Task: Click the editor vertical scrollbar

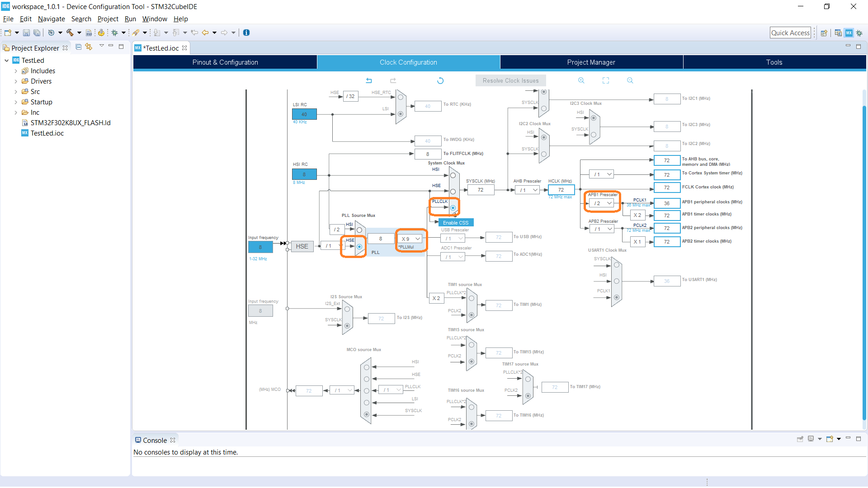Action: (864, 262)
